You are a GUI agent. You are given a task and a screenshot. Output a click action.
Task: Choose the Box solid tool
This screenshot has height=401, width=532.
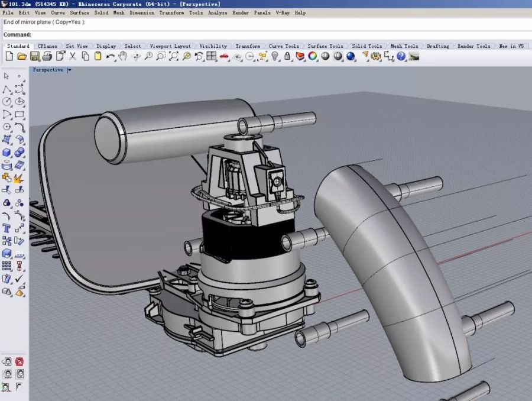(7, 153)
